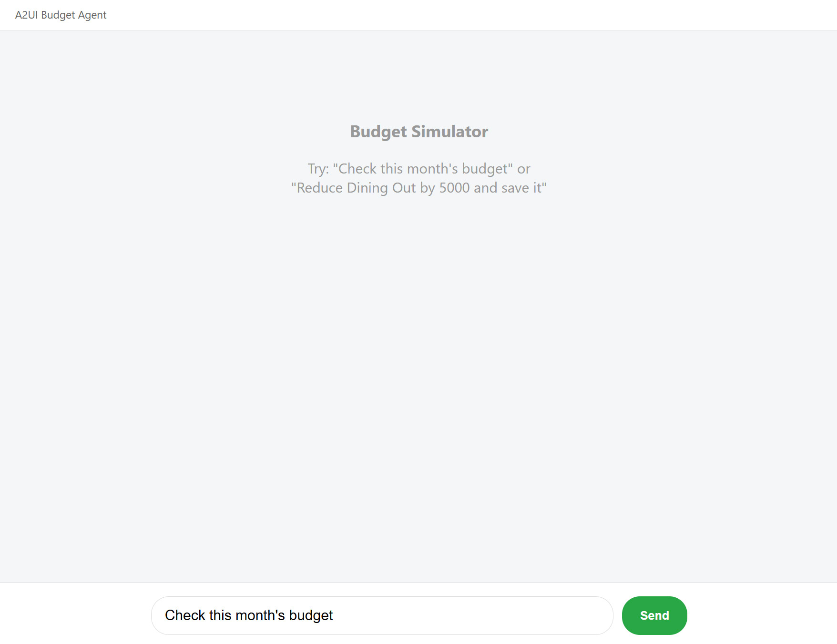Click the "Check this month's budget" hint line
This screenshot has height=644, width=837.
tap(419, 169)
